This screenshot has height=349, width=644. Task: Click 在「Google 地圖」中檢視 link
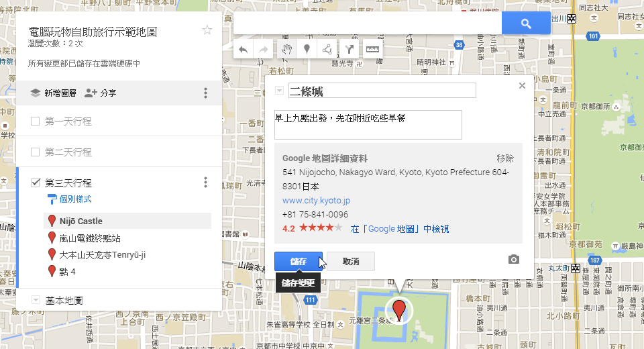pos(400,229)
